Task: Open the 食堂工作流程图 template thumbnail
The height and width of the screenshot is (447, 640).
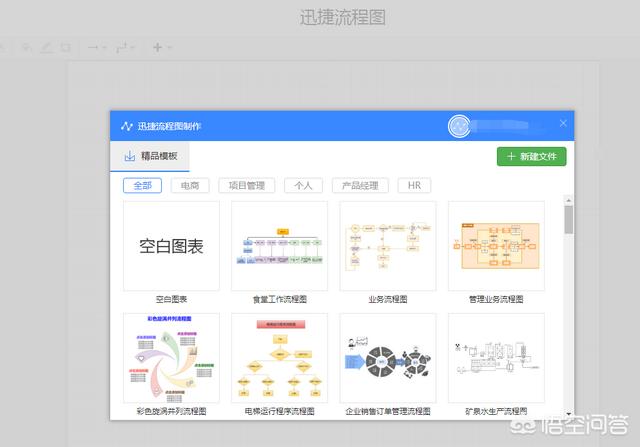Action: pos(280,246)
